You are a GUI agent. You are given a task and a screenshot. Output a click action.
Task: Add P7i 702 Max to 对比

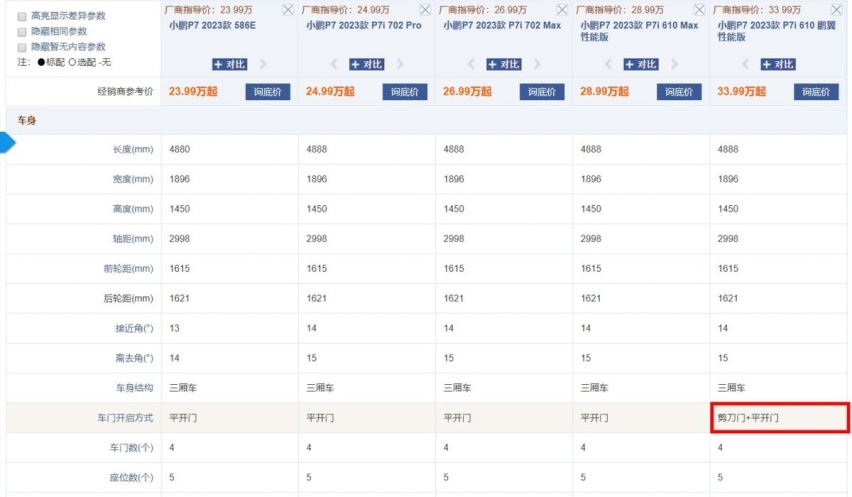504,64
